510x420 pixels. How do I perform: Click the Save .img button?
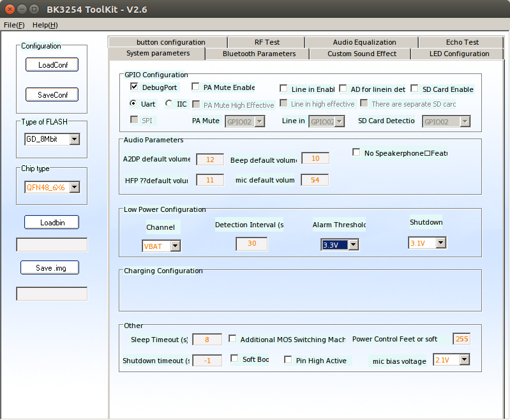point(50,267)
